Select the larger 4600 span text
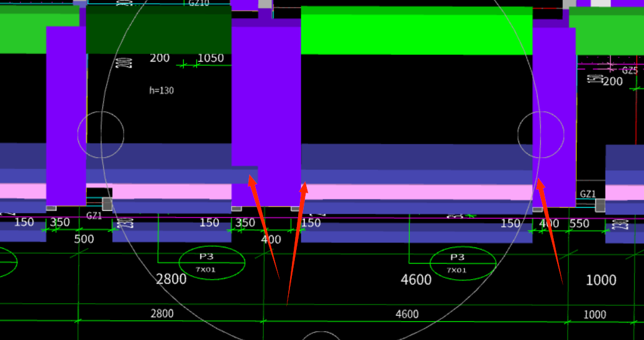Viewport: 644px width, 340px height. tap(416, 280)
